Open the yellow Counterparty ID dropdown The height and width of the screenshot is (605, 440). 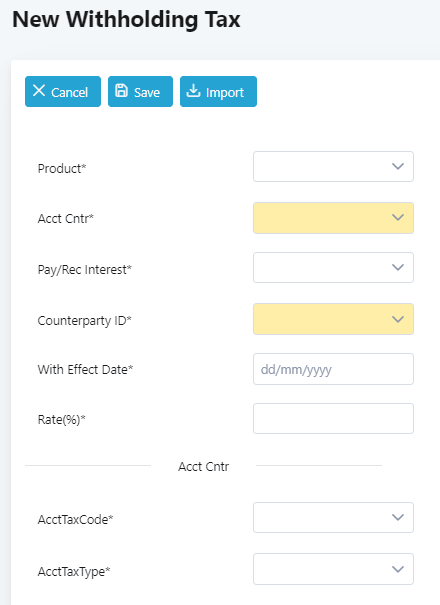[x=333, y=319]
